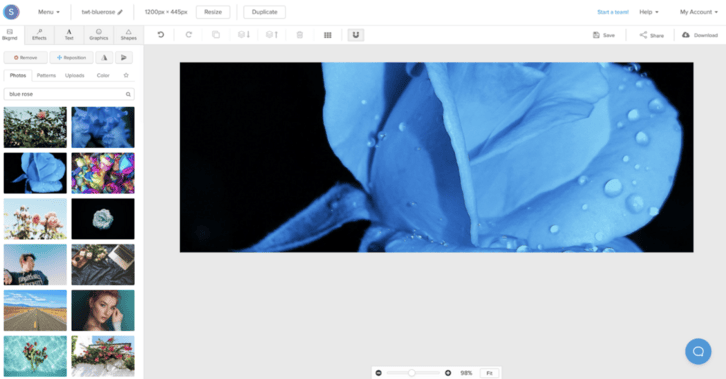
Task: Redo the last action
Action: tap(188, 35)
